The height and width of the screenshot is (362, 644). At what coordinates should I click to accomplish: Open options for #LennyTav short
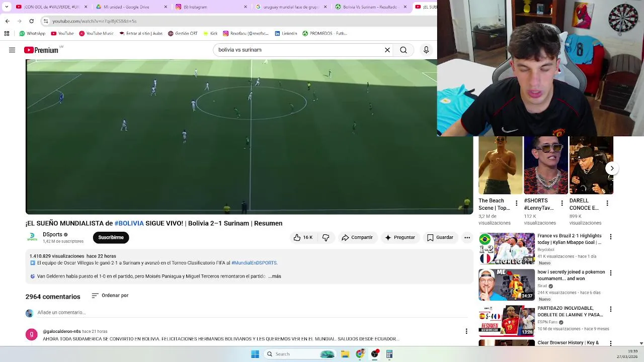coord(562,204)
